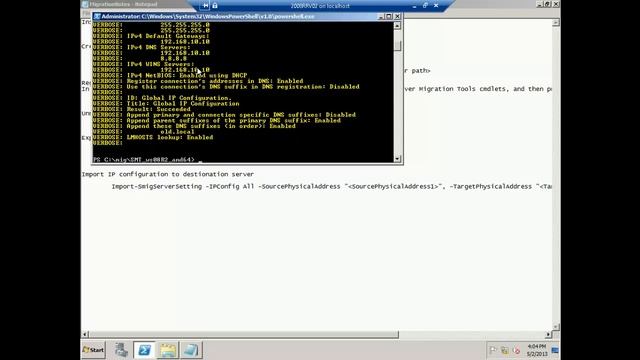
Task: Click the red alert tray icon
Action: click(x=516, y=350)
